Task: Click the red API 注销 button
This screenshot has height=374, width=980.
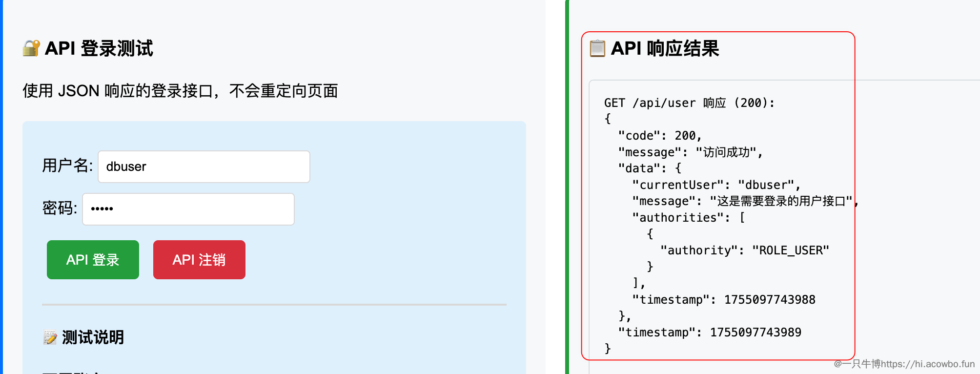Action: point(199,260)
